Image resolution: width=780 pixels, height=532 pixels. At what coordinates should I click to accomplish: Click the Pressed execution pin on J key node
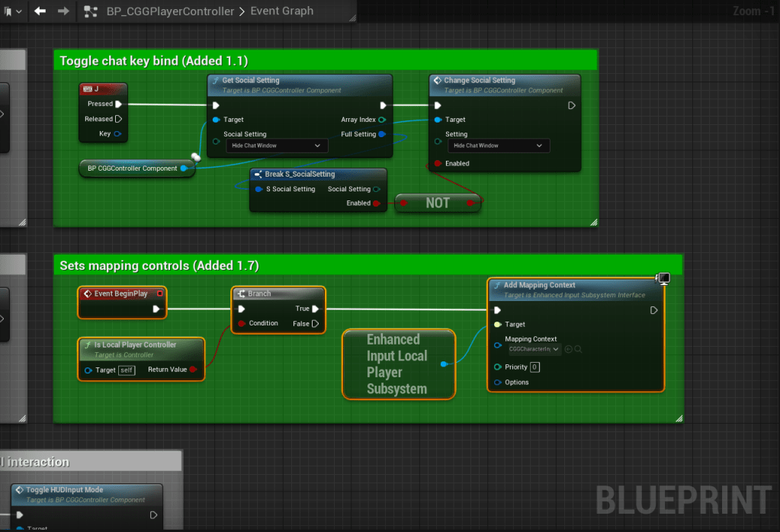pos(118,104)
